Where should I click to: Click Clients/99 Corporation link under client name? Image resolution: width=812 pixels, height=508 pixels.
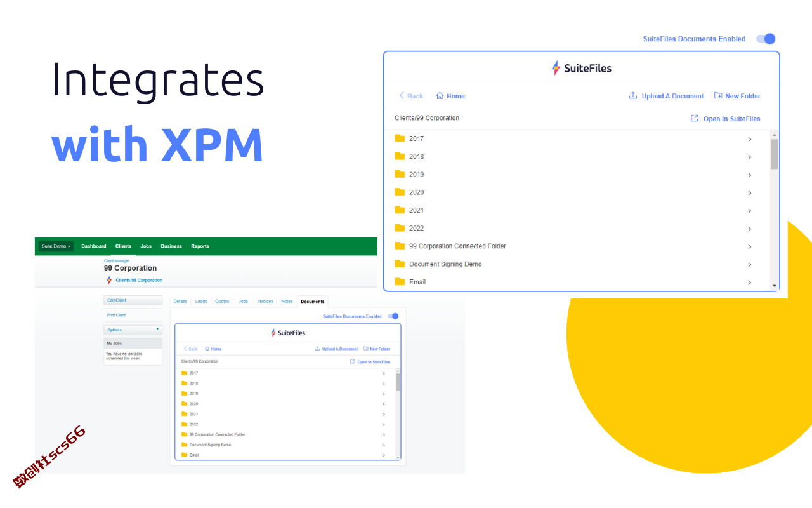(139, 280)
